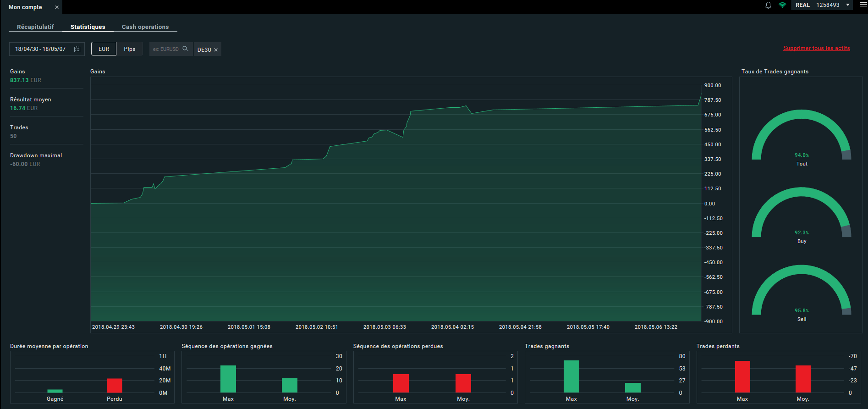Open the date range calendar icon
The height and width of the screenshot is (409, 868).
[x=77, y=49]
